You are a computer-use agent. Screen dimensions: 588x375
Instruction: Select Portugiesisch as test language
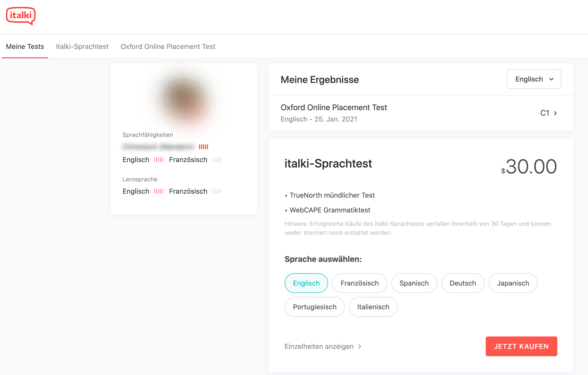(315, 307)
